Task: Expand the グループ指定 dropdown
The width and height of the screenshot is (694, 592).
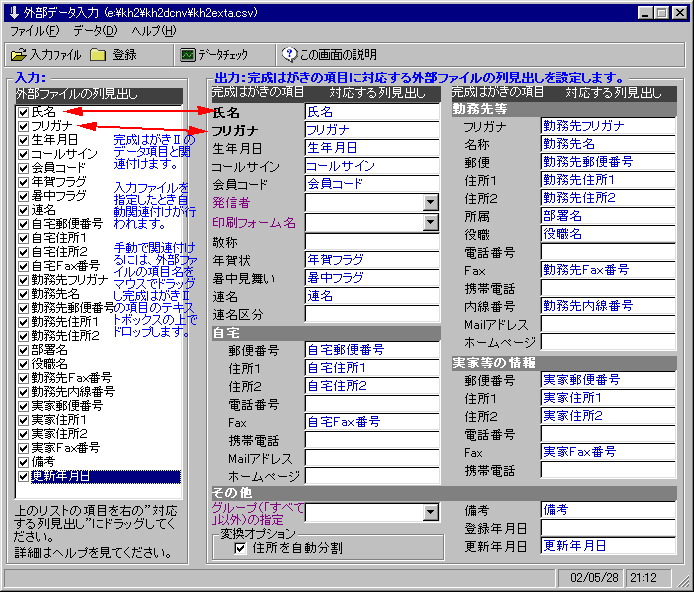Action: pyautogui.click(x=430, y=512)
